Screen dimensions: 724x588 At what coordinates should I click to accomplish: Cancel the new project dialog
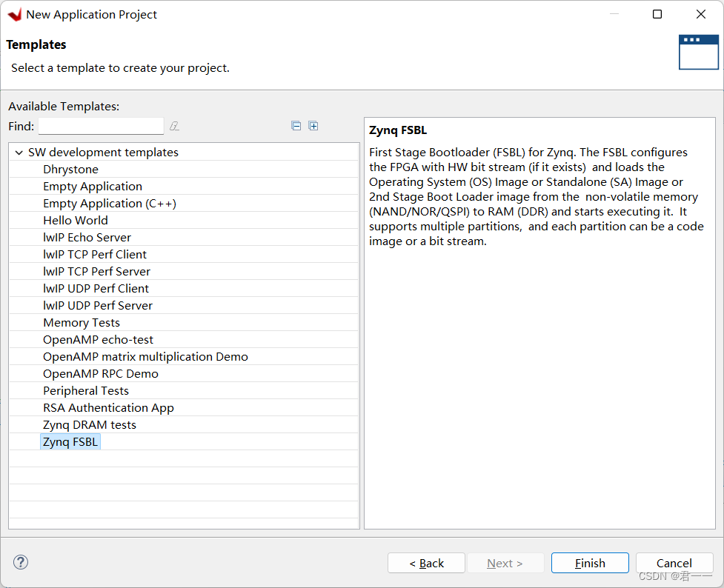[674, 563]
